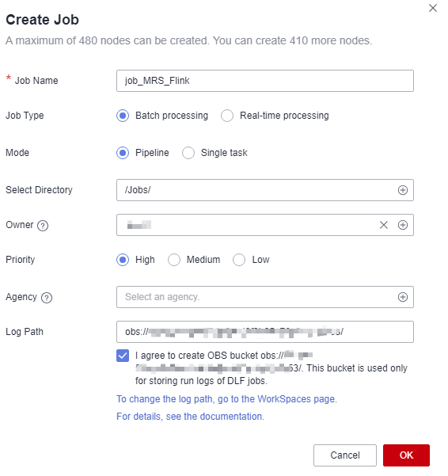Open the Agency help question mark icon
The width and height of the screenshot is (448, 476).
(47, 298)
